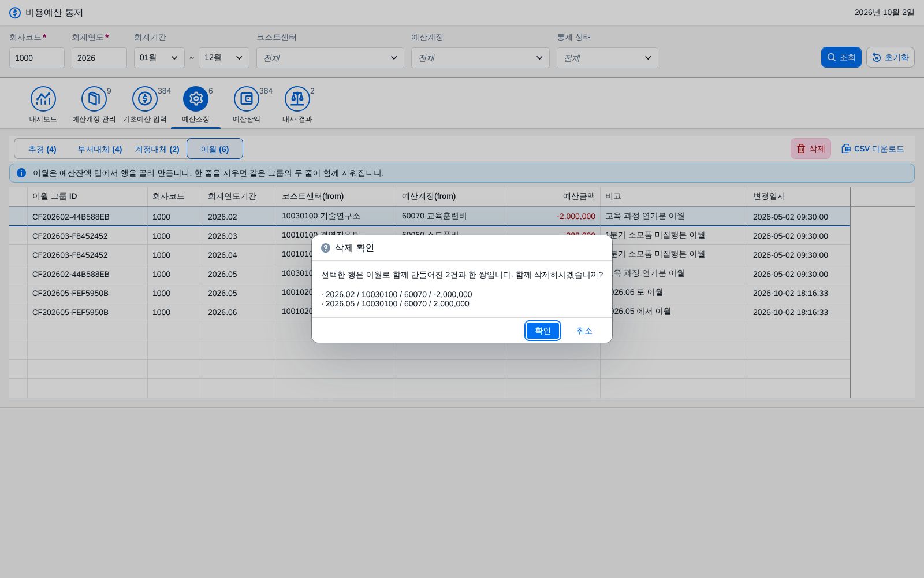924x578 pixels.
Task: Click the 회사코드 input field
Action: tap(37, 58)
